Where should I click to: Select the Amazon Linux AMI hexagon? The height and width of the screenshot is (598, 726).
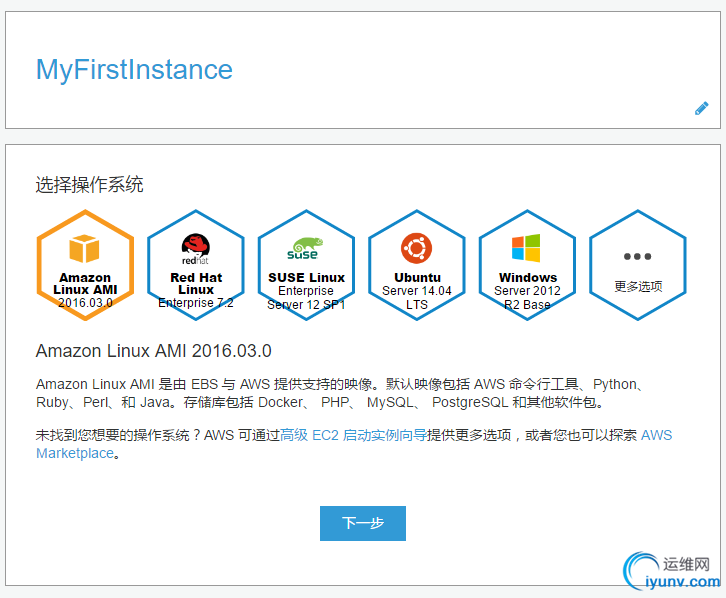pos(85,265)
